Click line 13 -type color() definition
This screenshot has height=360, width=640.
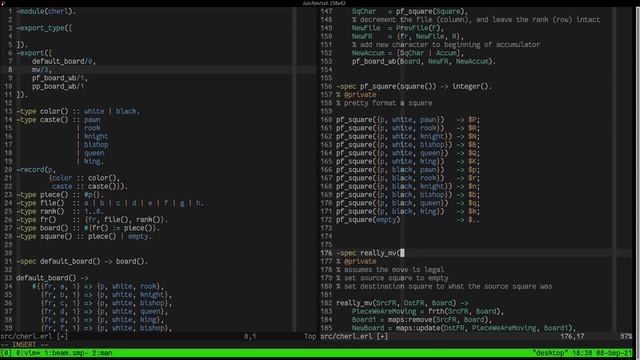point(78,111)
